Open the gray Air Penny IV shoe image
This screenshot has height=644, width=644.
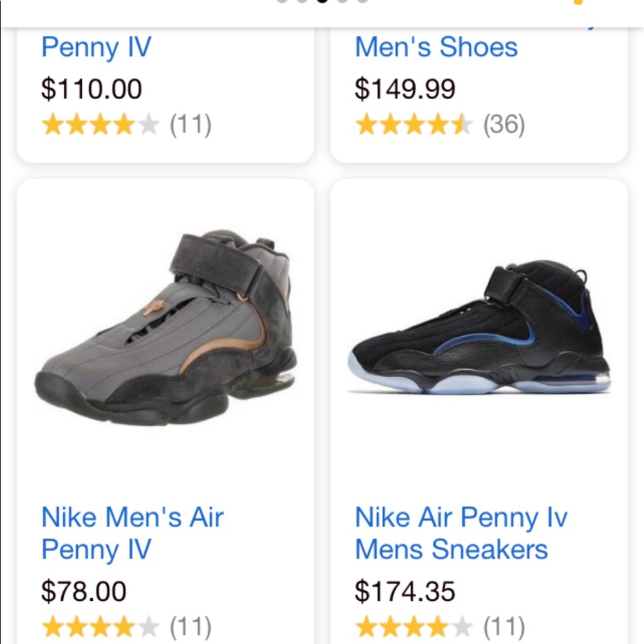point(166,327)
